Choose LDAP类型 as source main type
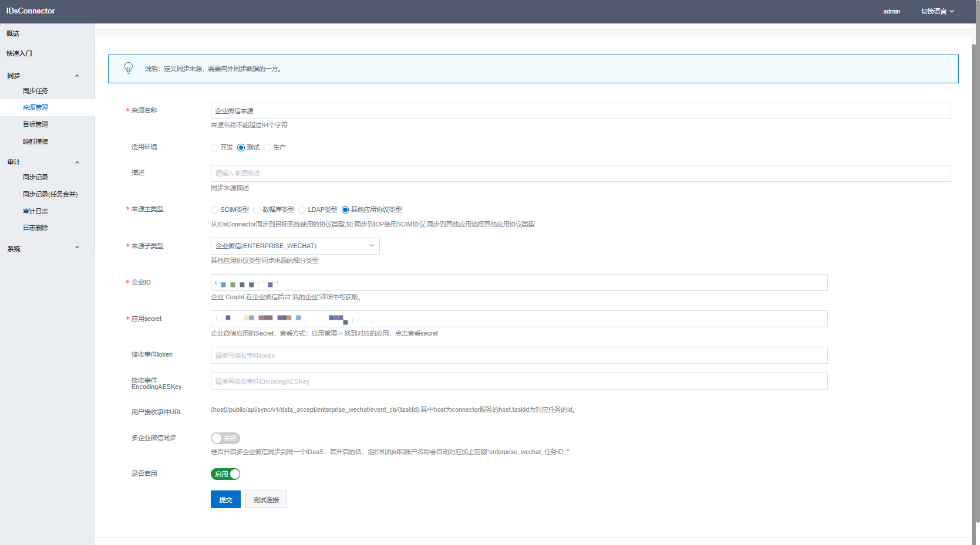The height and width of the screenshot is (545, 980). coord(302,210)
